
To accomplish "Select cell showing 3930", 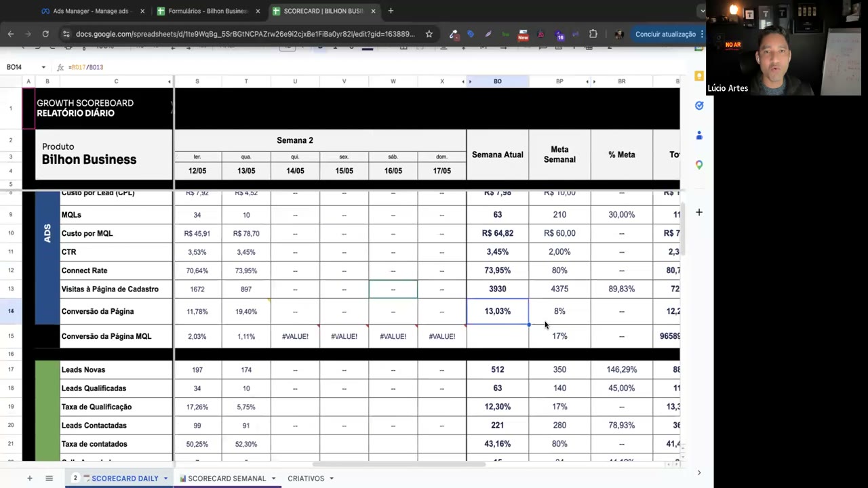I will click(498, 289).
